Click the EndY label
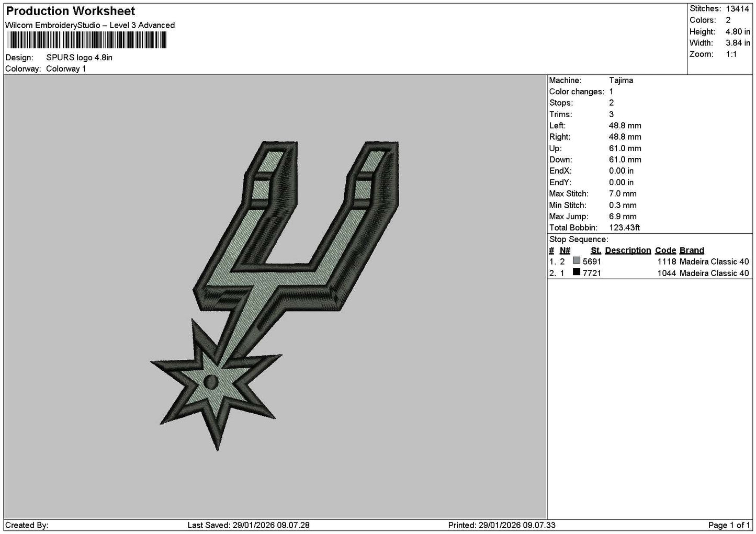756x534 pixels. click(x=560, y=183)
